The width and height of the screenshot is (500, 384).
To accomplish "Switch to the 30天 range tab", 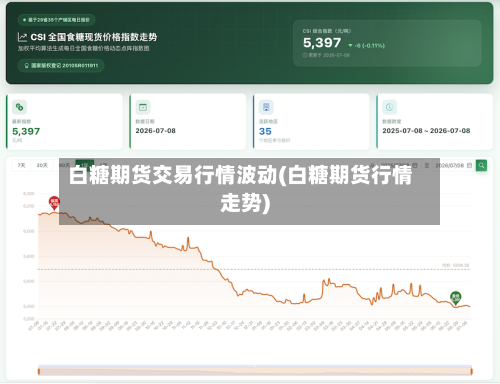I will (x=42, y=166).
